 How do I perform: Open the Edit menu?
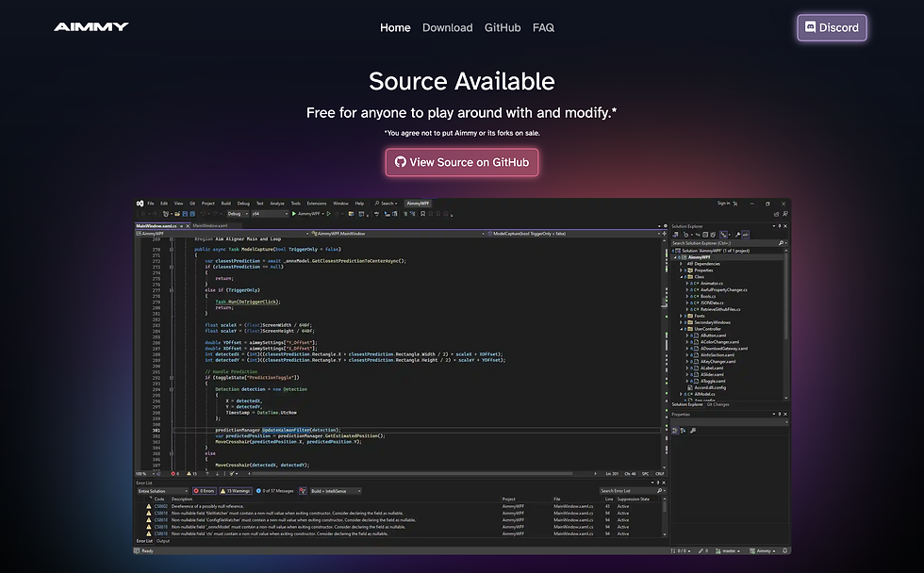(164, 204)
